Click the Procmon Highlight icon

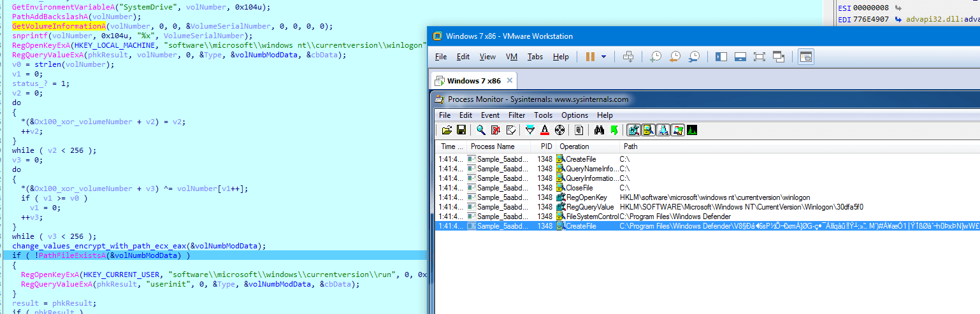coord(545,130)
